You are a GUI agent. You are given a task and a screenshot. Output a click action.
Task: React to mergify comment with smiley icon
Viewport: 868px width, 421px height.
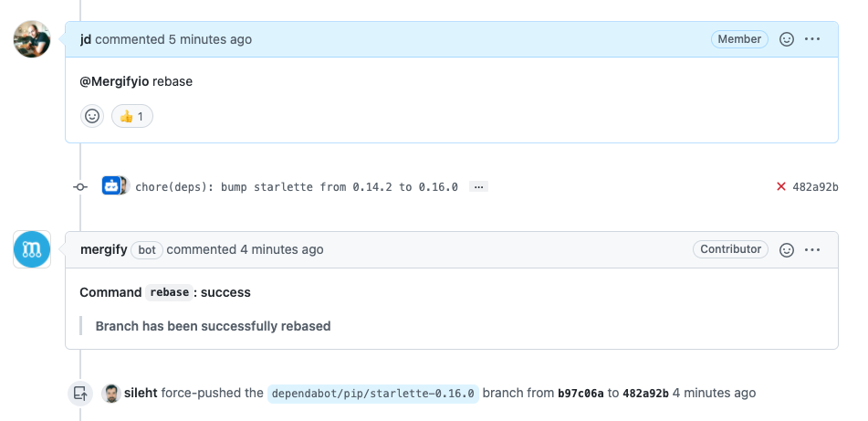click(787, 250)
